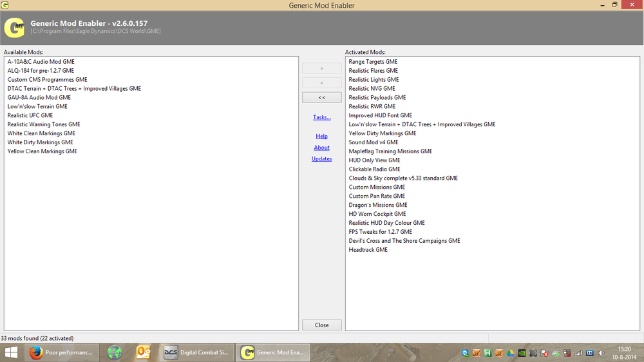
Task: Select 'Clickable Radio GME'
Action: [x=374, y=169]
